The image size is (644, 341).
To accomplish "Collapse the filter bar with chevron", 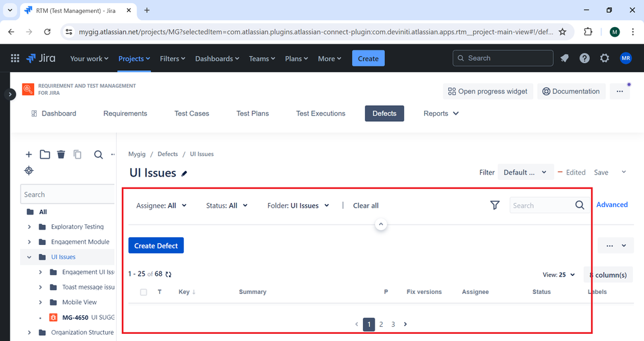I will [381, 224].
